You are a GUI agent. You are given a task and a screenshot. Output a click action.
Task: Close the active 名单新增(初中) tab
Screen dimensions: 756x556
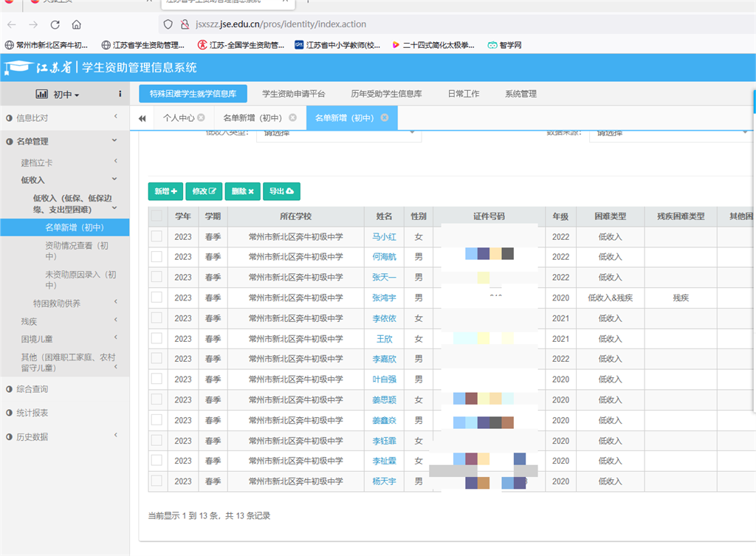pyautogui.click(x=384, y=117)
